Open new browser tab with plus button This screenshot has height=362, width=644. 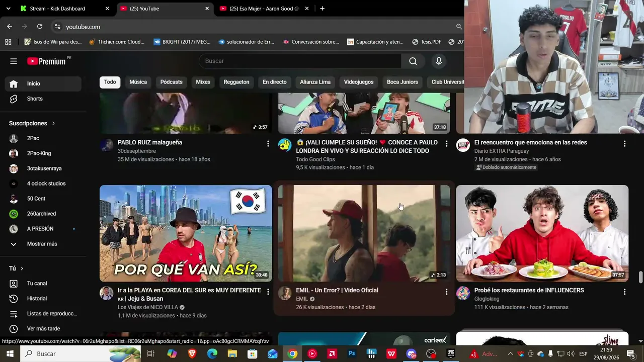pyautogui.click(x=322, y=9)
